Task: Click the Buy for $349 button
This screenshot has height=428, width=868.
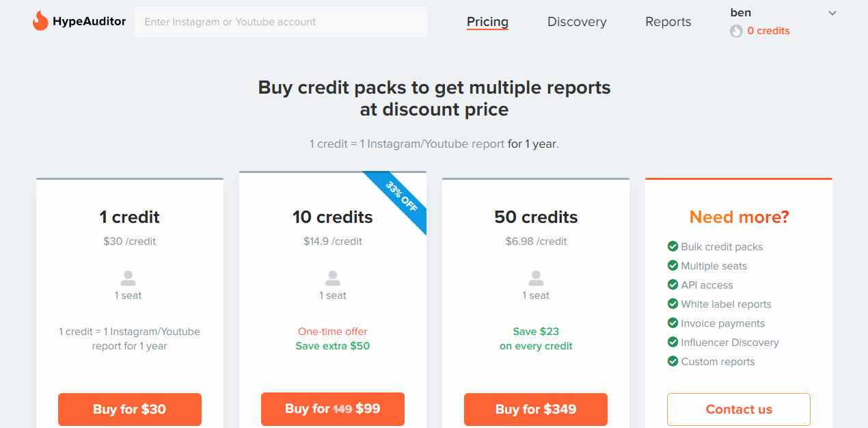Action: tap(536, 410)
